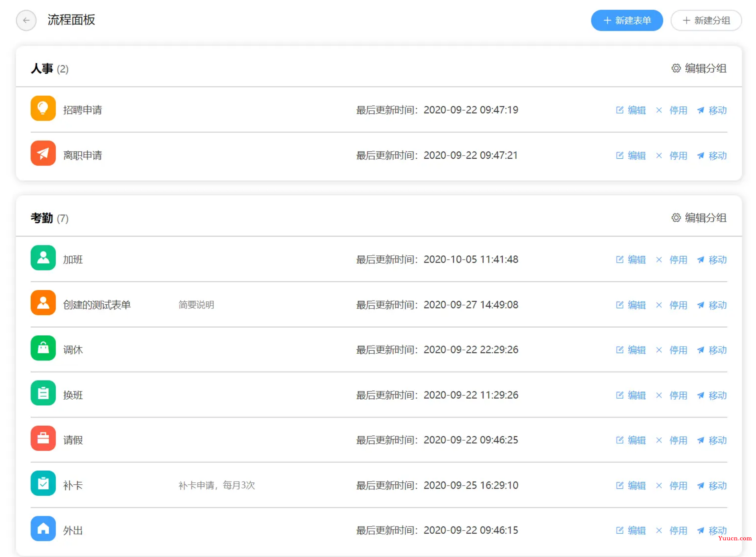Click the 离职申请 paper plane icon
The image size is (756, 557).
click(43, 153)
